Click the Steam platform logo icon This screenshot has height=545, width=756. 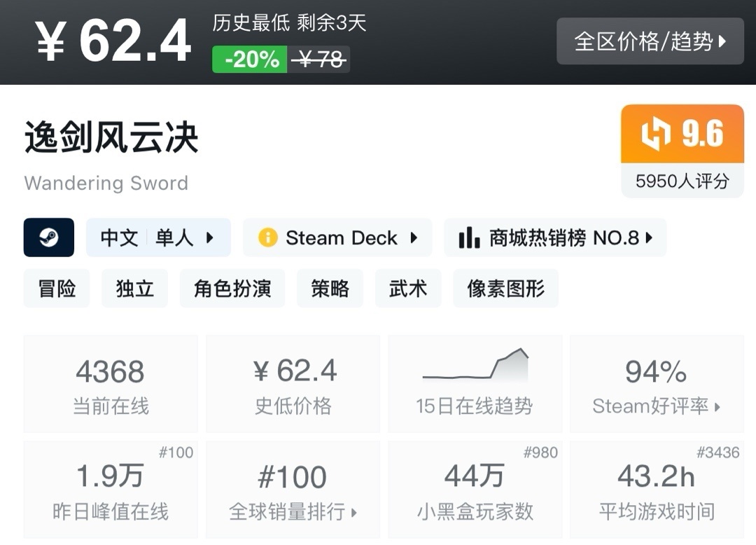49,237
